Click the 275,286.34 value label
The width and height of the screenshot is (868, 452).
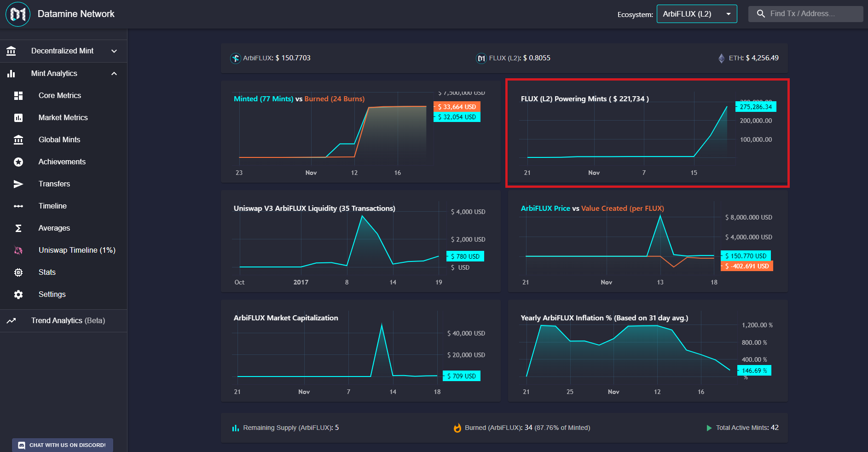756,107
